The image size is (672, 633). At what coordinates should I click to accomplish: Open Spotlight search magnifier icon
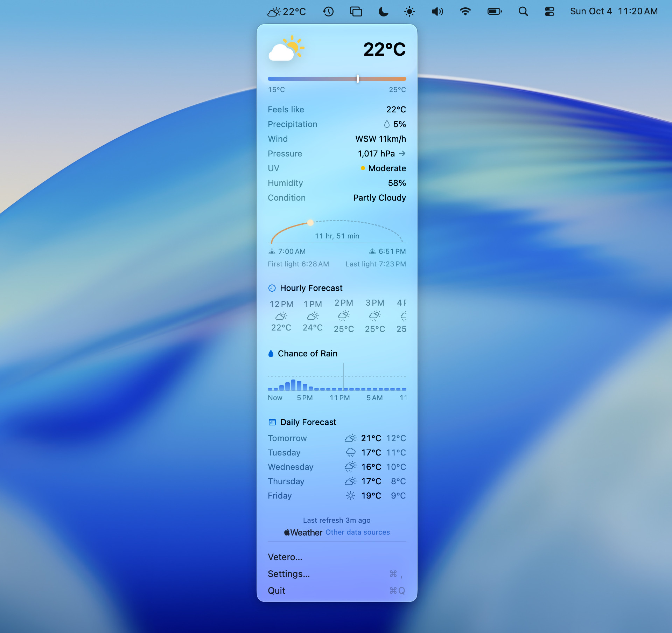(523, 12)
